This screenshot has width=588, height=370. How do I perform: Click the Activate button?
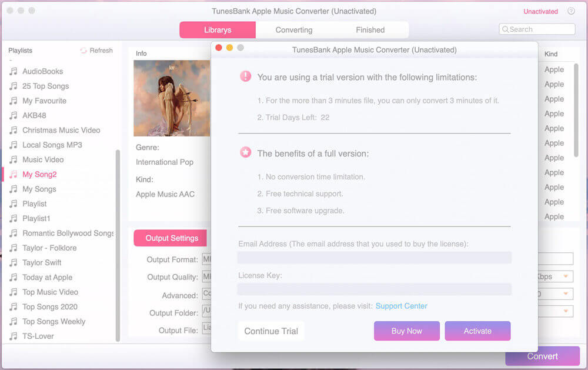[x=477, y=331]
